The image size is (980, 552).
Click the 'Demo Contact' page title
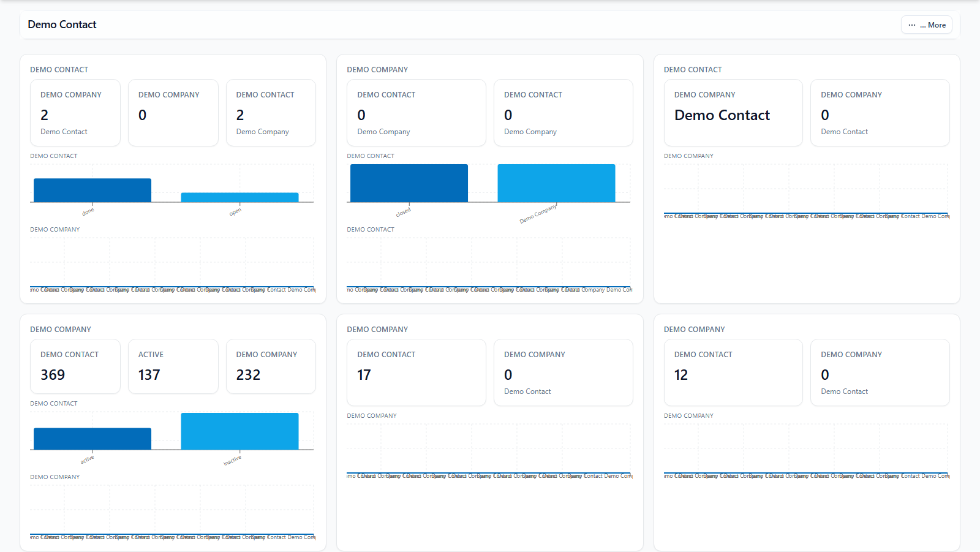click(62, 25)
